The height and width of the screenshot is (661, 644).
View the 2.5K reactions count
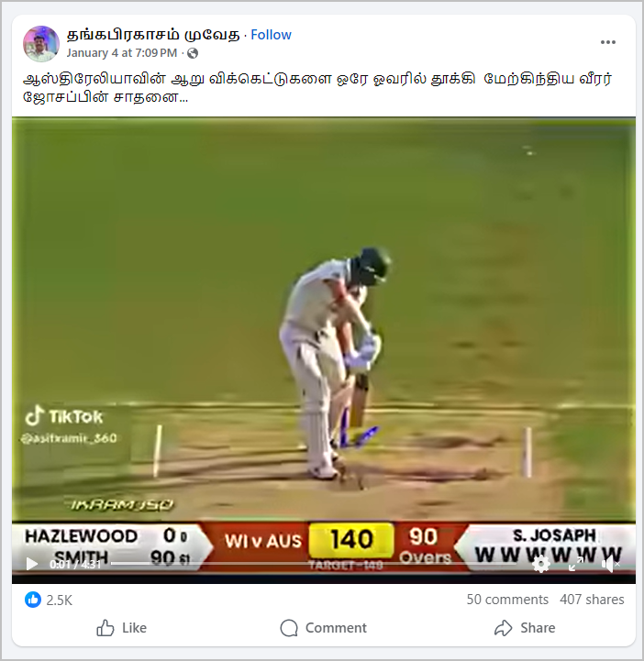(59, 600)
